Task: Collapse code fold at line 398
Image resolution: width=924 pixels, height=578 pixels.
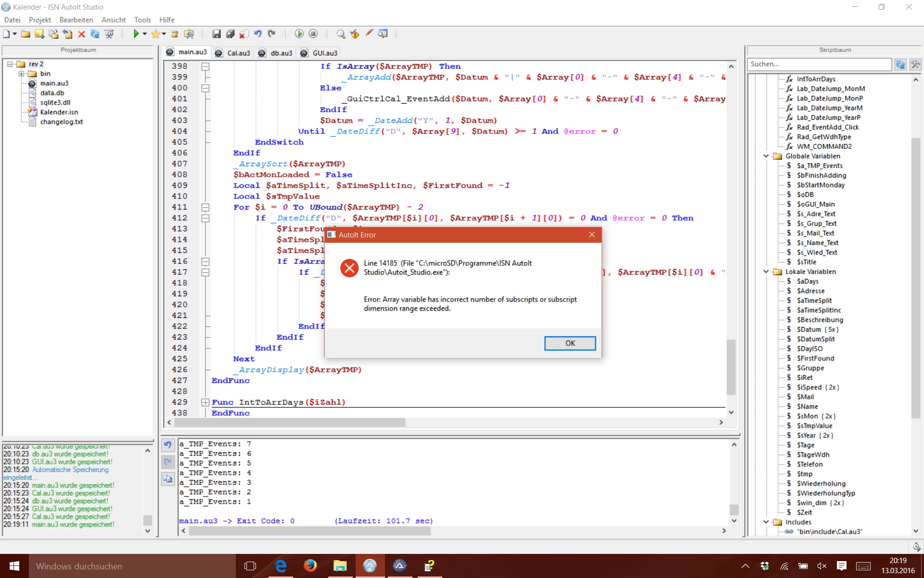Action: (x=205, y=66)
